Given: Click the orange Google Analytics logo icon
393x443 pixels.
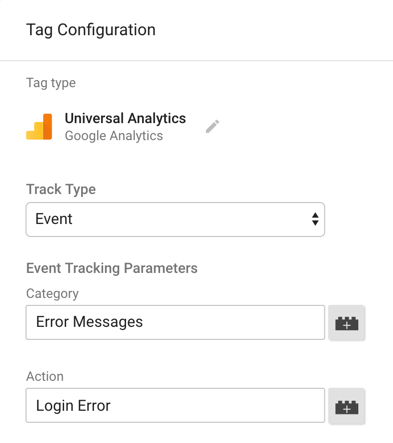Looking at the screenshot, I should pos(39,127).
